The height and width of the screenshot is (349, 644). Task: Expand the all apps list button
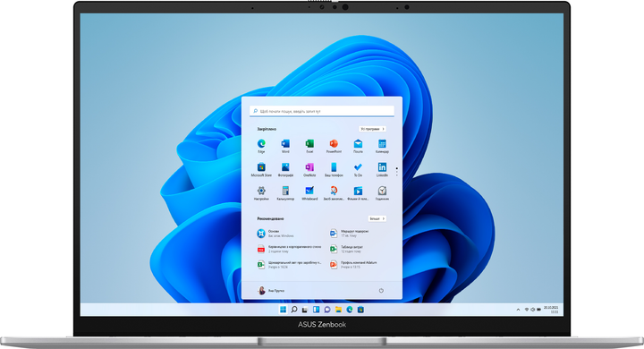pyautogui.click(x=372, y=129)
